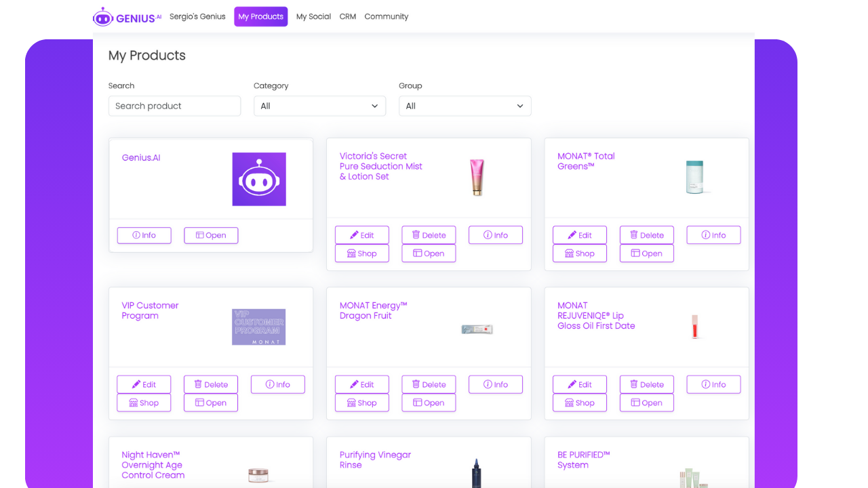The height and width of the screenshot is (488, 868).
Task: Open the CRM menu item
Action: 348,17
